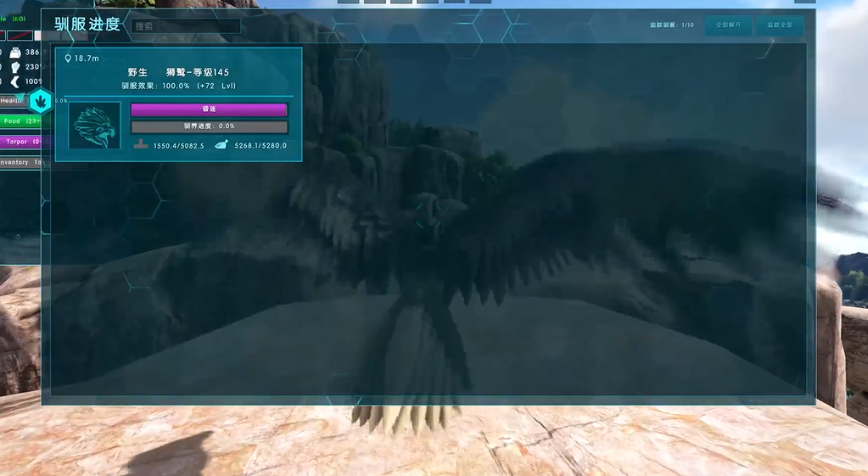The height and width of the screenshot is (476, 868).
Task: Click the grey 驯养进度 progress bar
Action: [x=209, y=126]
